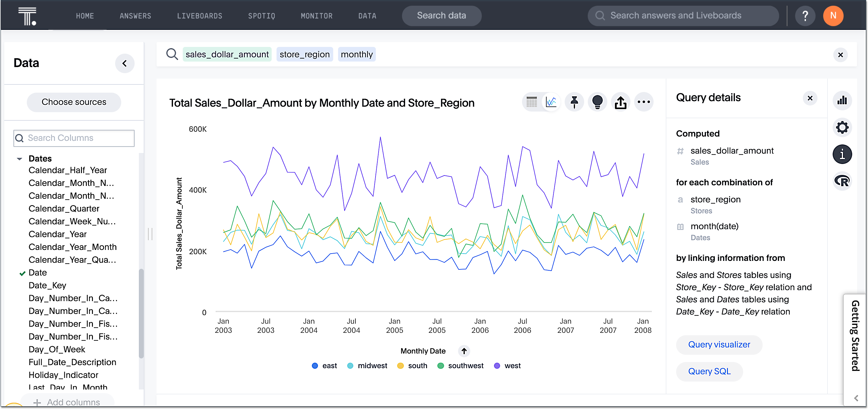Pin this answer to a Liveboard

coord(574,102)
